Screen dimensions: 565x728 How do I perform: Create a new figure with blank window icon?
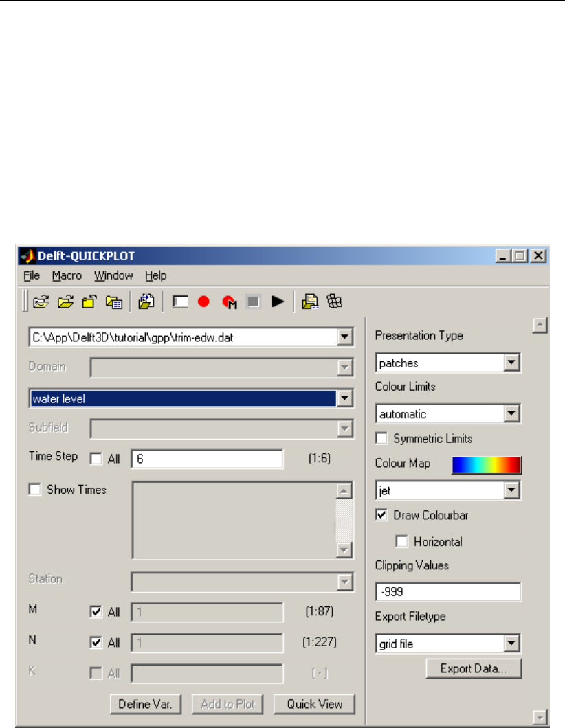[180, 302]
